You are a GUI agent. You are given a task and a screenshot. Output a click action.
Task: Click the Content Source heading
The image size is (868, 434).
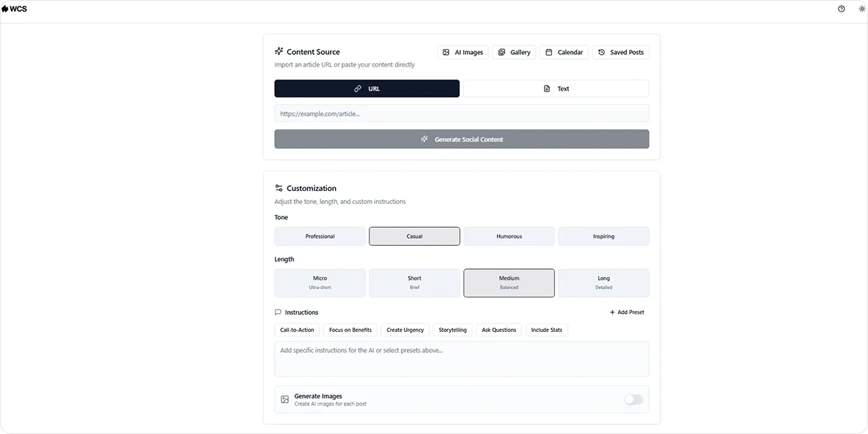click(x=313, y=52)
